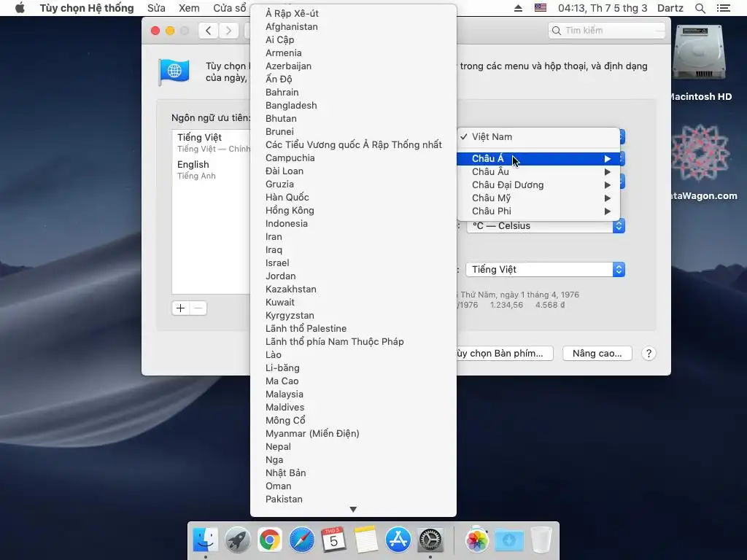
Task: Click the Dartz user name in menu bar
Action: pyautogui.click(x=670, y=8)
